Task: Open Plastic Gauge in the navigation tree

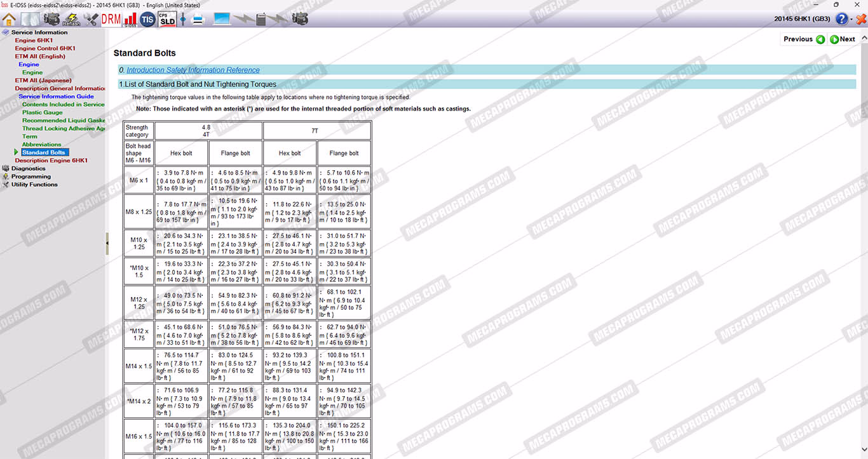Action: click(43, 112)
